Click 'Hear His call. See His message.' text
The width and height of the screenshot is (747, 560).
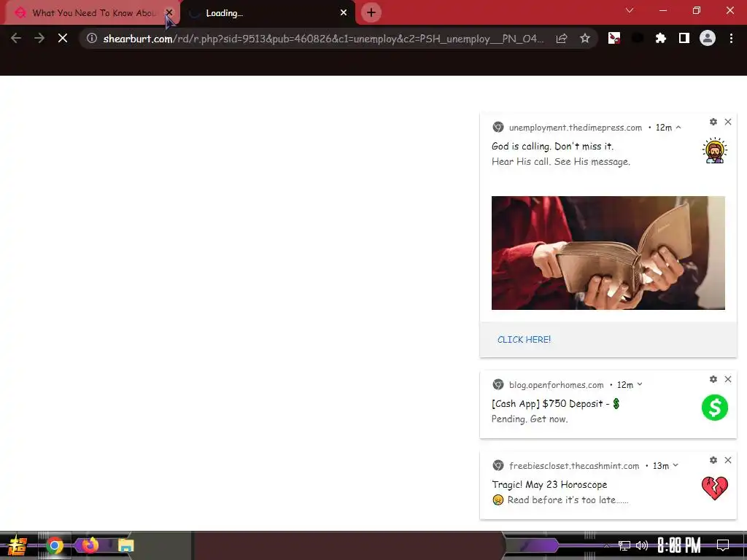tap(561, 161)
